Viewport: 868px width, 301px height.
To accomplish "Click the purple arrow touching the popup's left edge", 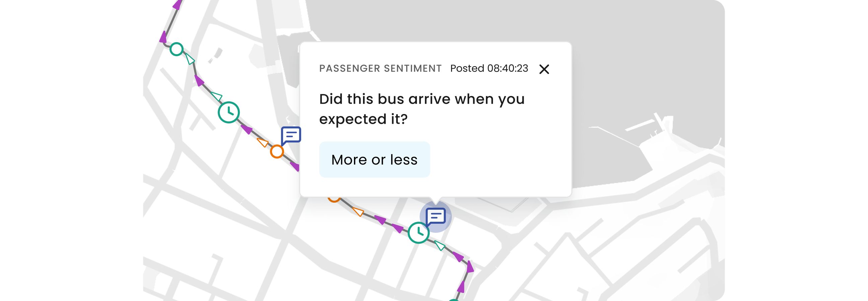I will coord(295,166).
